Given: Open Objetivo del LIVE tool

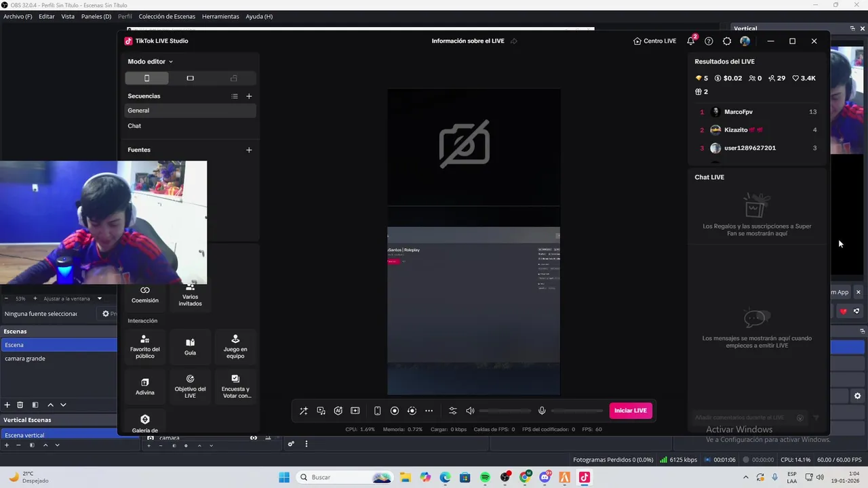Looking at the screenshot, I should pos(190,386).
